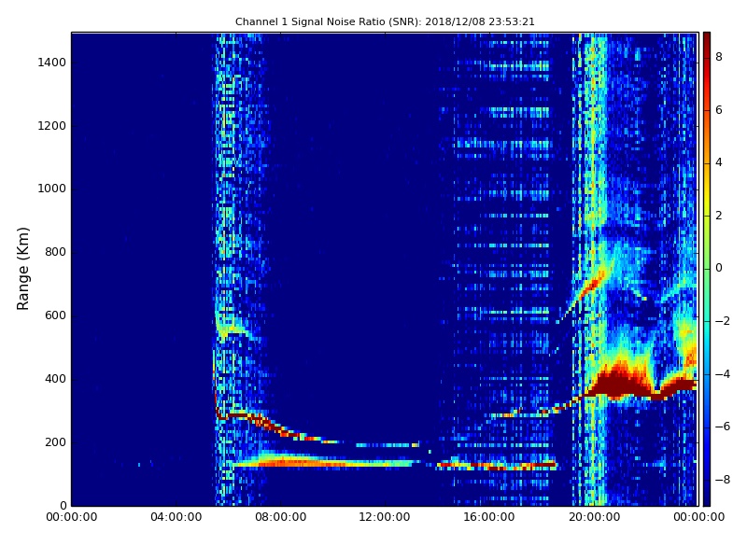Click the 200 range tick label
This screenshot has width=747, height=560.
coord(55,441)
